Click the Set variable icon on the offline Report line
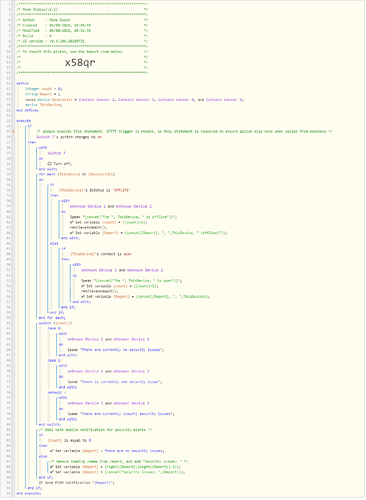Viewport: 366px width, 500px height. (72, 233)
